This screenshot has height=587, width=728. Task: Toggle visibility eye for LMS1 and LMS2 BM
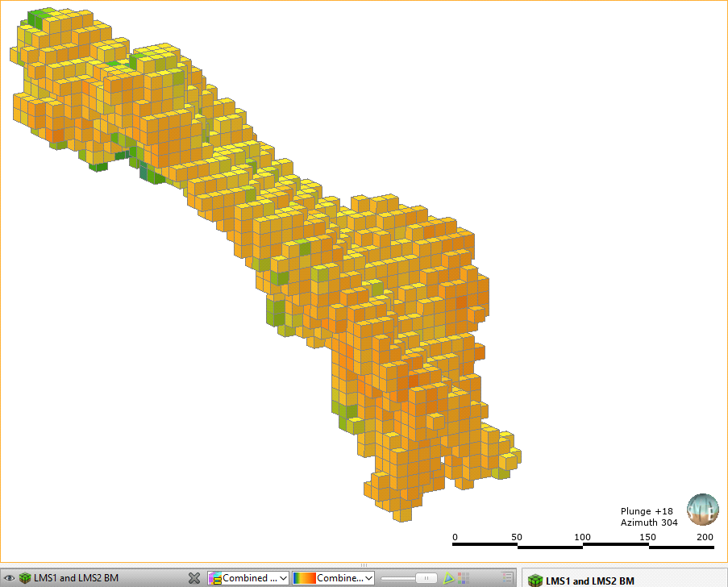tap(10, 578)
